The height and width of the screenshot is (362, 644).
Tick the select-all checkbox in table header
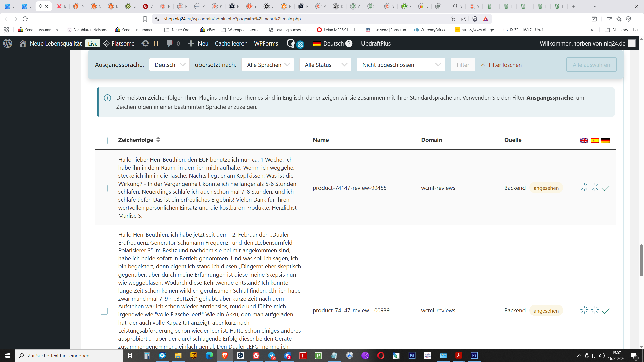(x=104, y=140)
